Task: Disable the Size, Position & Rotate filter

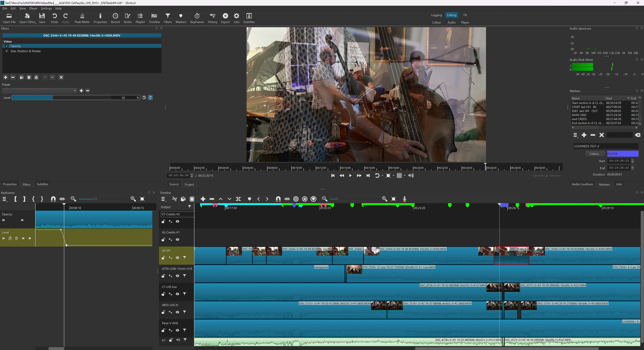Action: pyautogui.click(x=7, y=51)
